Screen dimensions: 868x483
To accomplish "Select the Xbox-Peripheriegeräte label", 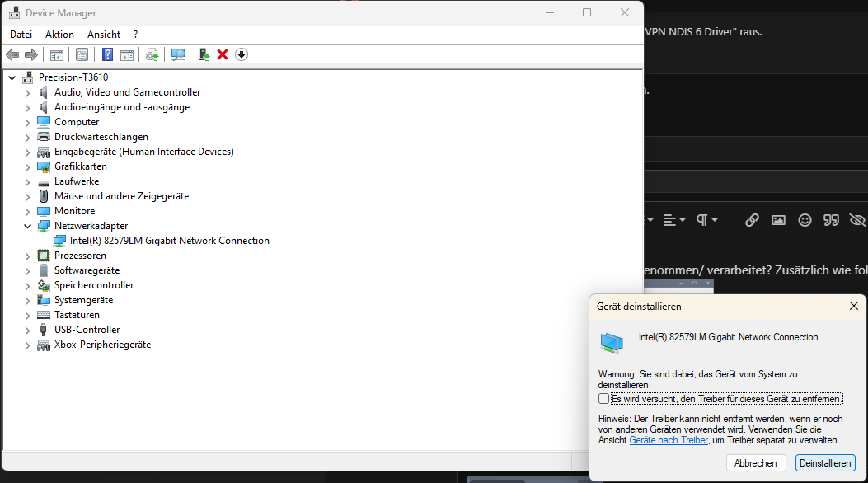I will (102, 345).
